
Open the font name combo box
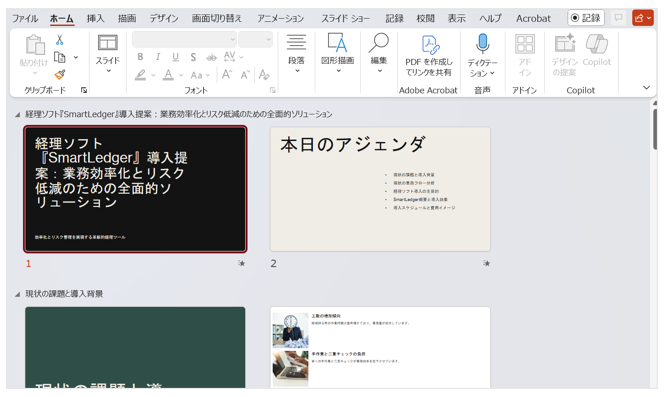click(184, 39)
